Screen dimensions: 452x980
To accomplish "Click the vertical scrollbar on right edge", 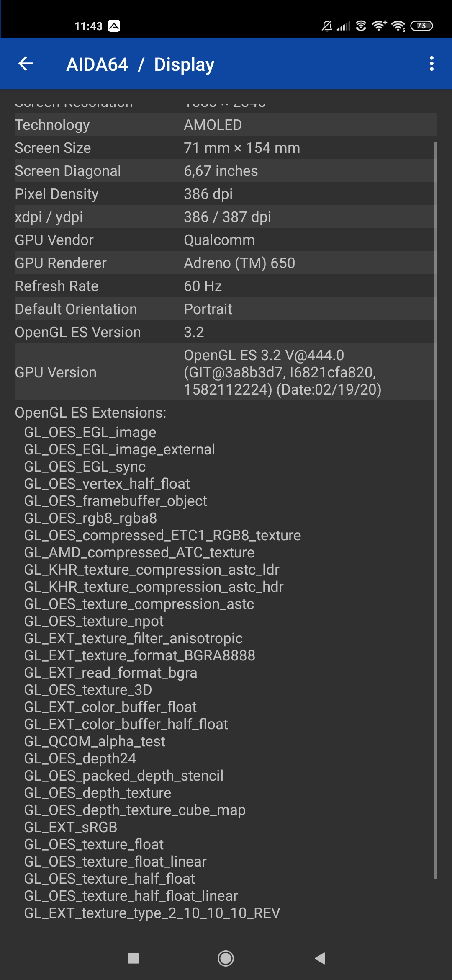I will (x=435, y=503).
